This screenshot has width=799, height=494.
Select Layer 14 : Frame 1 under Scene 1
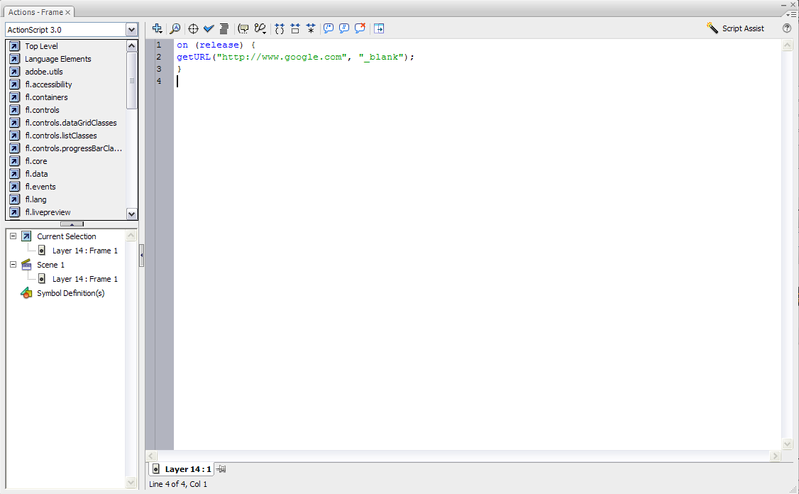click(x=85, y=279)
